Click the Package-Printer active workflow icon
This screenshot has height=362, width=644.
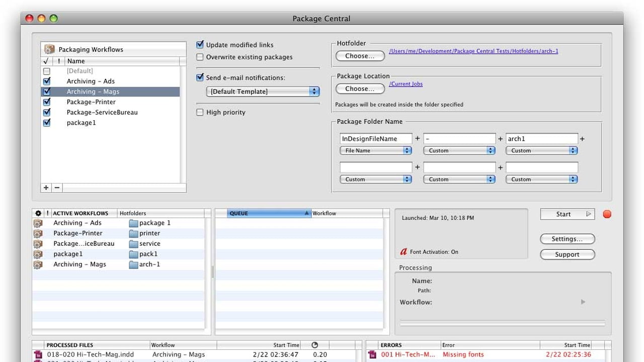(x=38, y=233)
